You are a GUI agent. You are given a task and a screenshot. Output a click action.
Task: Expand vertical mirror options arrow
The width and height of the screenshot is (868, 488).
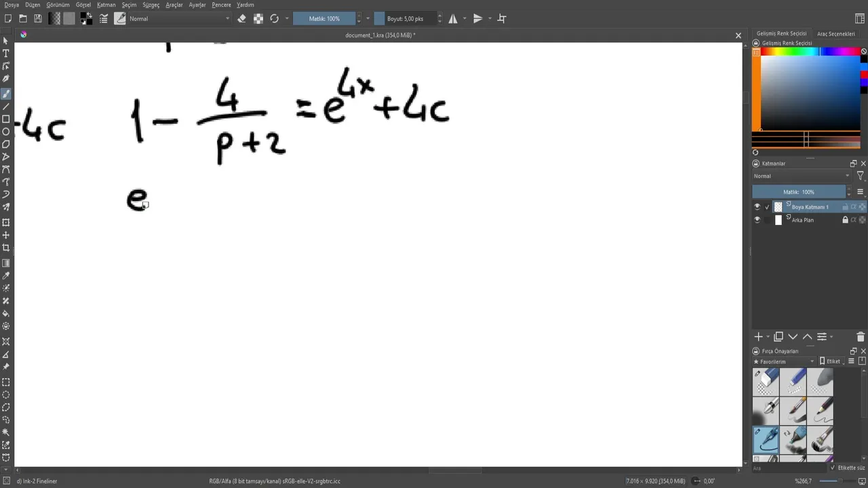[x=489, y=18]
